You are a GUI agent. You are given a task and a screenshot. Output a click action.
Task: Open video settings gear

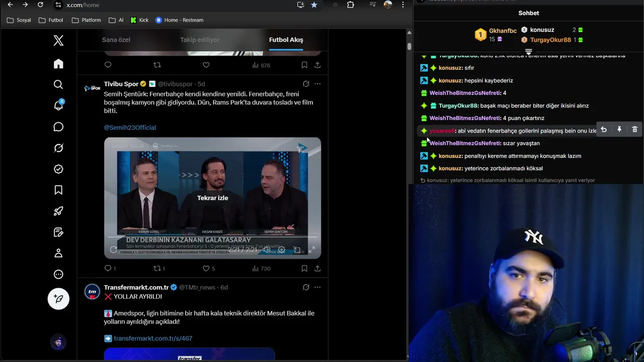coord(282,250)
